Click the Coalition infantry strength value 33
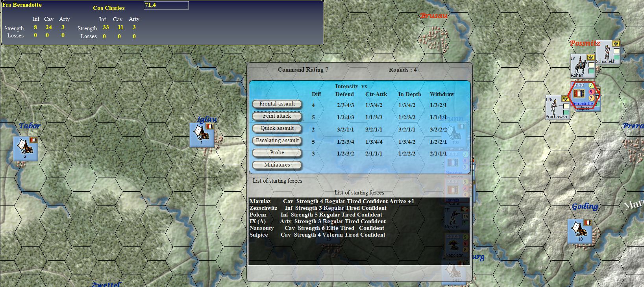This screenshot has height=287, width=644. pyautogui.click(x=105, y=28)
